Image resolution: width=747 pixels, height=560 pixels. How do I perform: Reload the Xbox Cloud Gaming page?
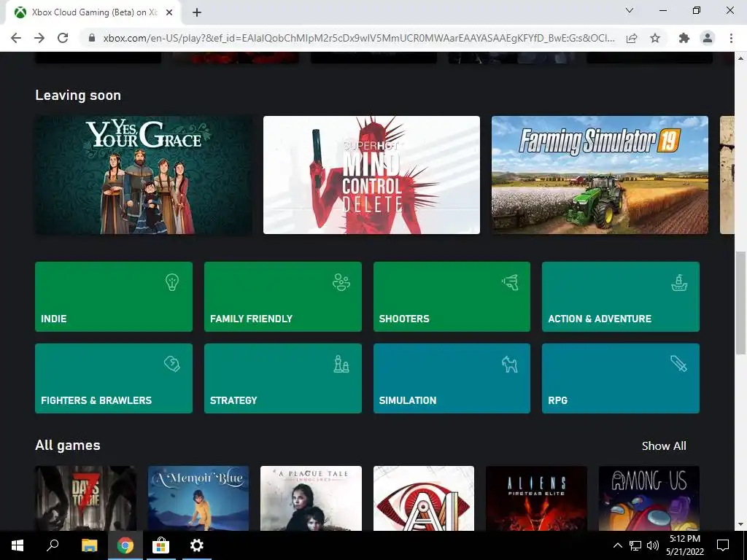63,38
